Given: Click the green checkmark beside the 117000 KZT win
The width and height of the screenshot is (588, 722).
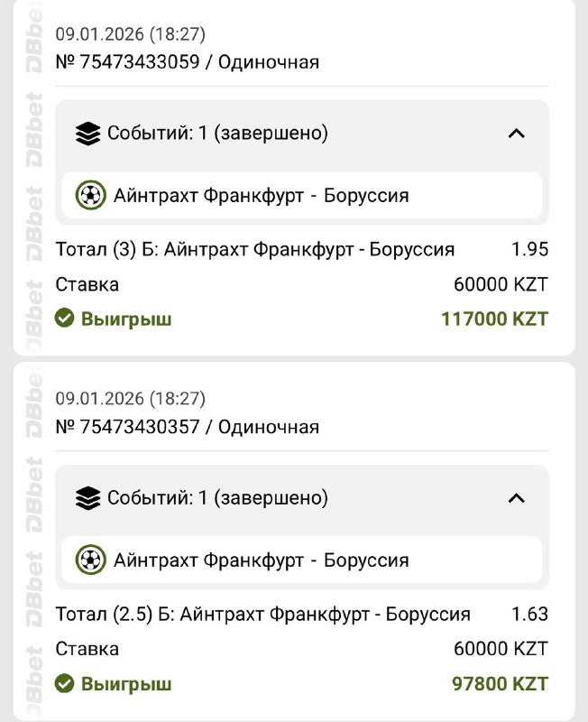Looking at the screenshot, I should coord(64,318).
